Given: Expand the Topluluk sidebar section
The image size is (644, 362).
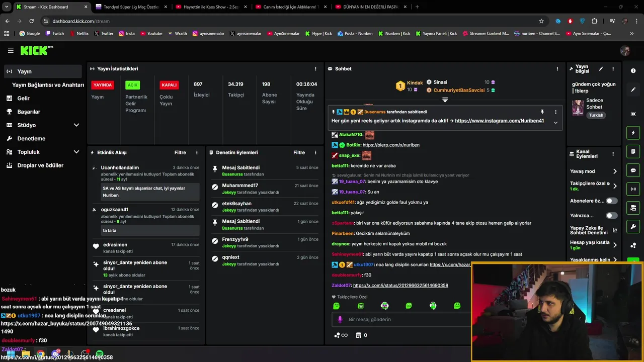Looking at the screenshot, I should [x=76, y=152].
